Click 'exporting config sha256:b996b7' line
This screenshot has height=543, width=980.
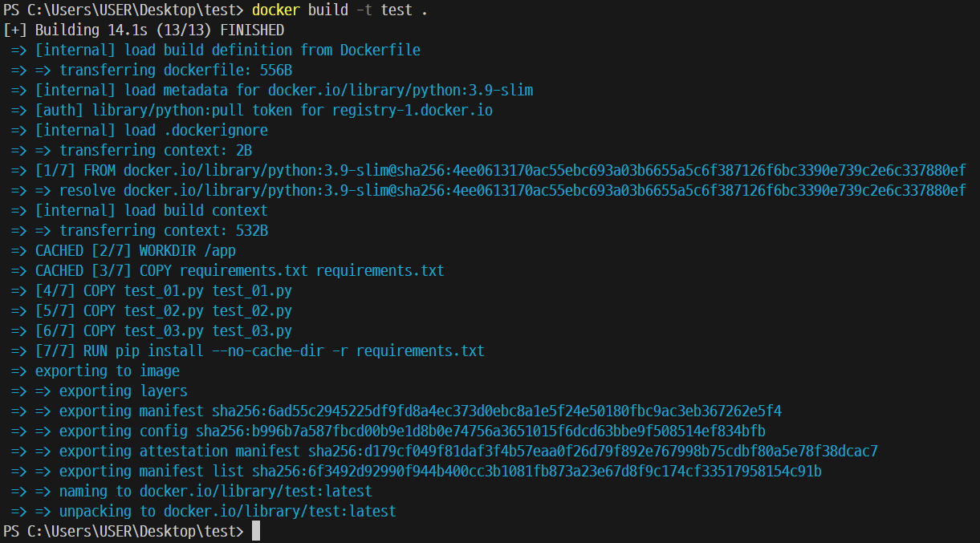[388, 432]
